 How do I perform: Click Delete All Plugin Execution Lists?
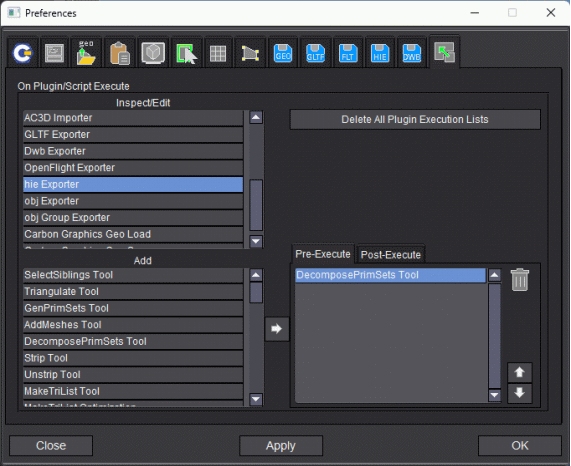415,119
